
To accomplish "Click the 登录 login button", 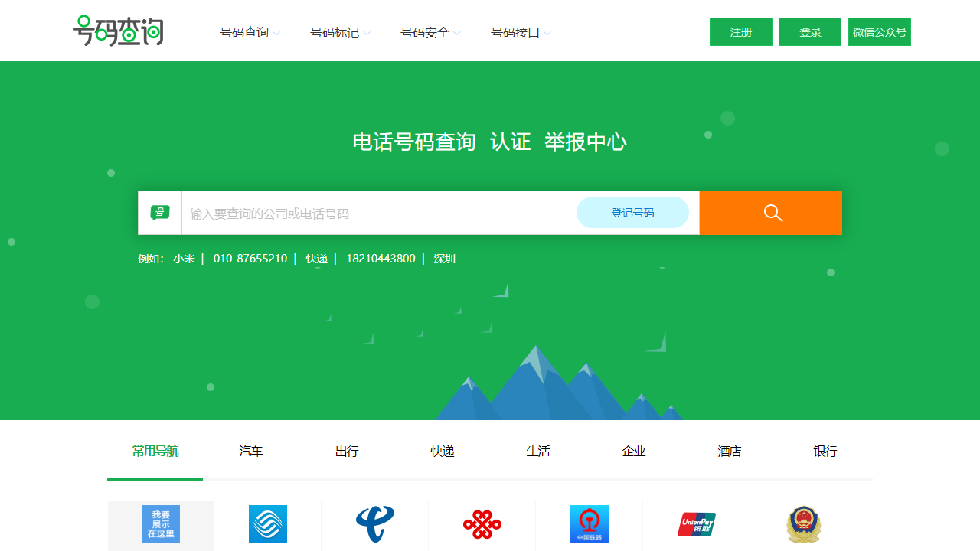I will 810,32.
